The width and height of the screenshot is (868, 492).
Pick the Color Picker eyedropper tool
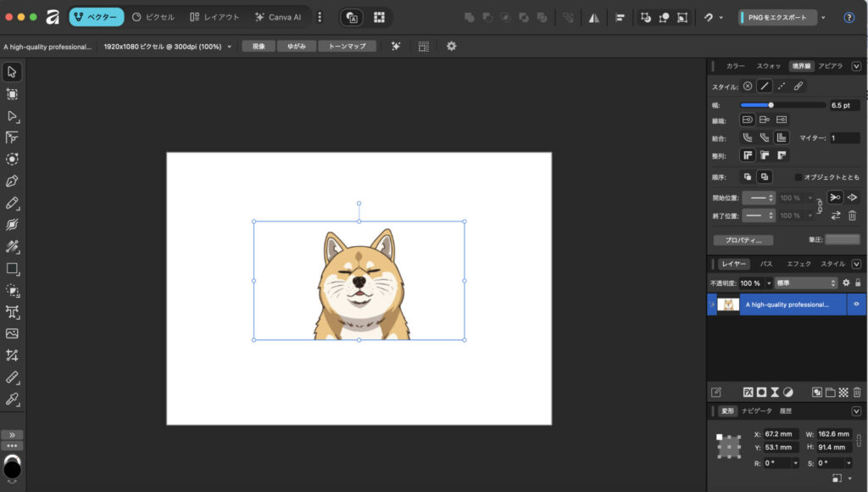pyautogui.click(x=13, y=399)
